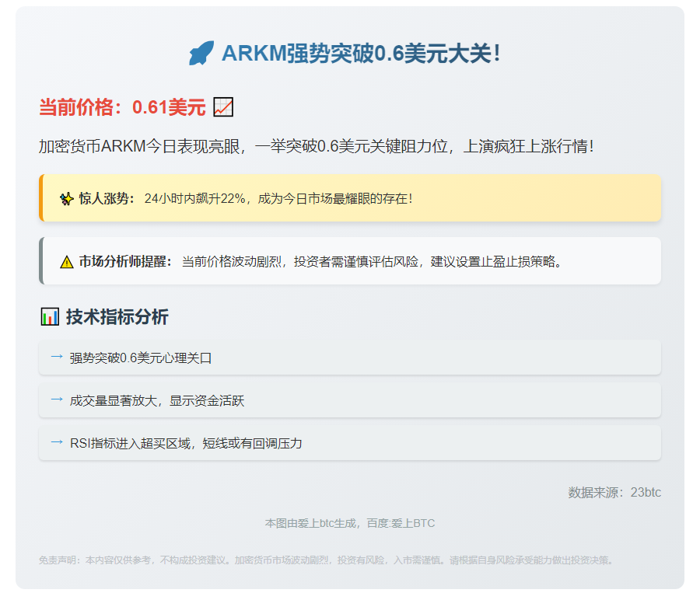Image resolution: width=700 pixels, height=614 pixels.
Task: Select the bar chart icon beside 技术指标分析
Action: (49, 316)
